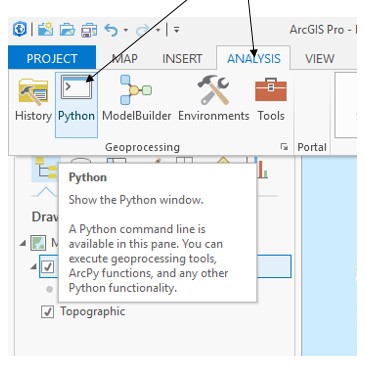Save the project using toolbar icon
Image resolution: width=365 pixels, height=369 pixels.
coord(89,30)
